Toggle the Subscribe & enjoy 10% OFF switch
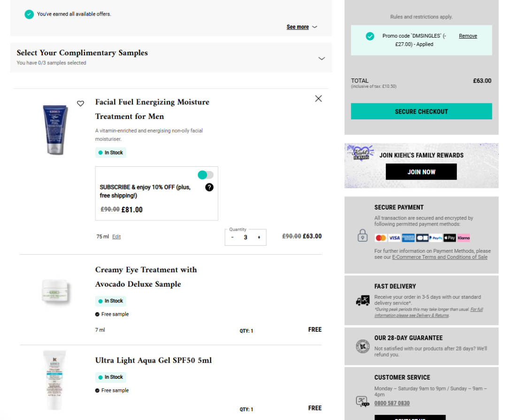Screen dimensions: 507x420 206,175
